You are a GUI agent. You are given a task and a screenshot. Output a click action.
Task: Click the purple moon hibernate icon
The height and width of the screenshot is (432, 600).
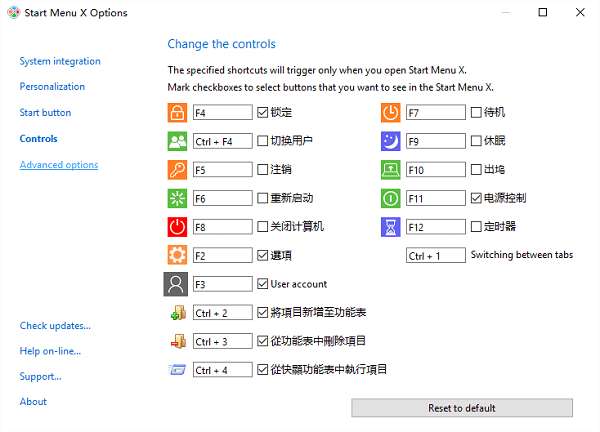[x=391, y=141]
